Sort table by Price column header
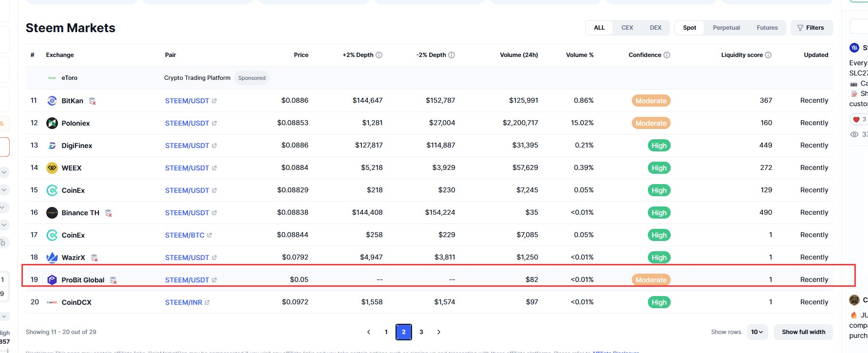 tap(301, 55)
